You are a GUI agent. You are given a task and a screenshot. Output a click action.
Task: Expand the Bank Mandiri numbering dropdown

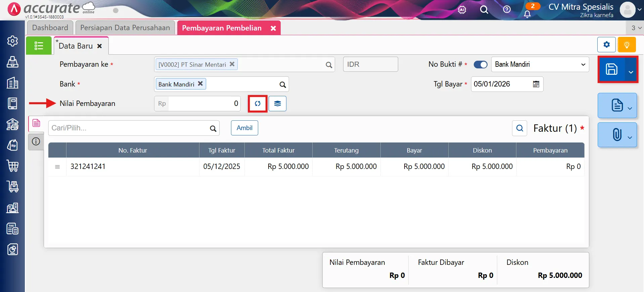pyautogui.click(x=540, y=64)
